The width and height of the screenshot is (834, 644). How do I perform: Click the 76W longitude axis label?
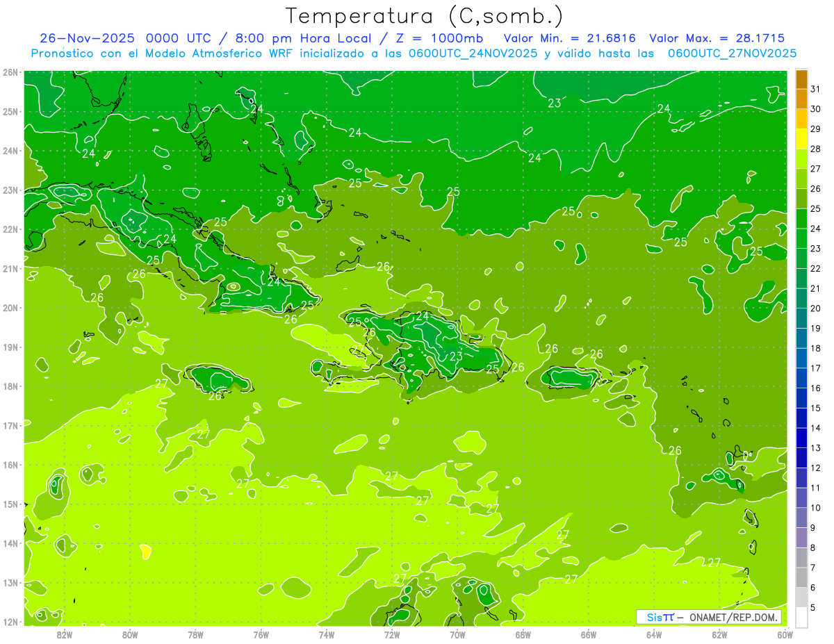click(261, 634)
